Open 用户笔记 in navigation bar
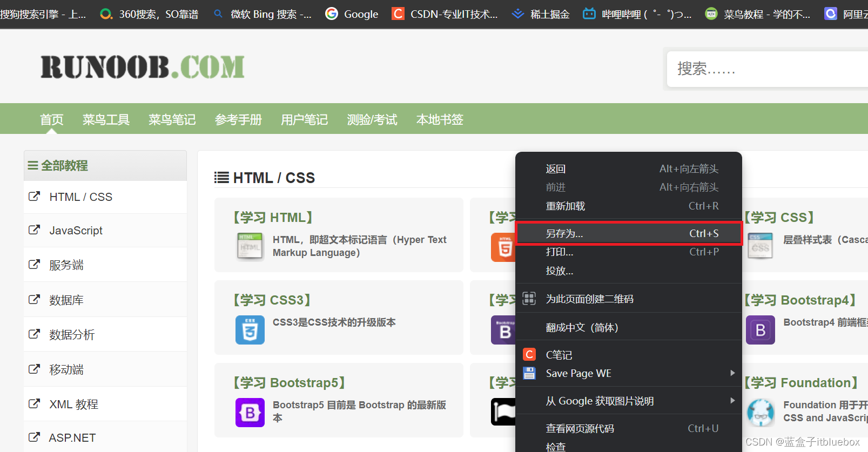 pyautogui.click(x=304, y=119)
